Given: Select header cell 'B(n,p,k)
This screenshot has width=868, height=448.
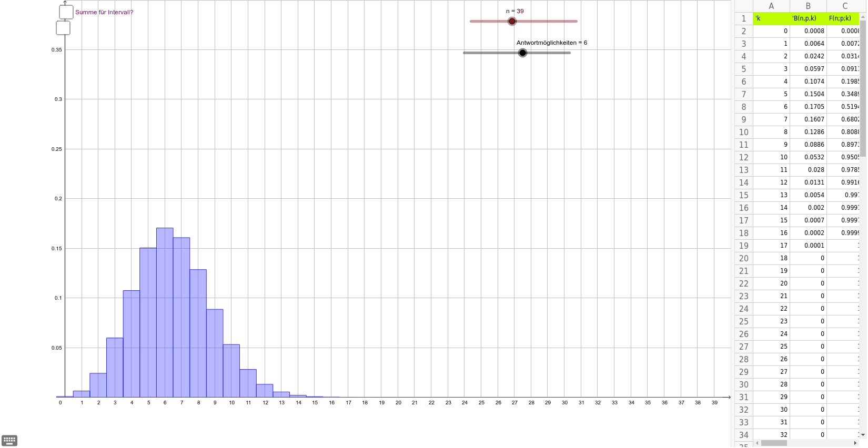Looking at the screenshot, I should coord(808,18).
